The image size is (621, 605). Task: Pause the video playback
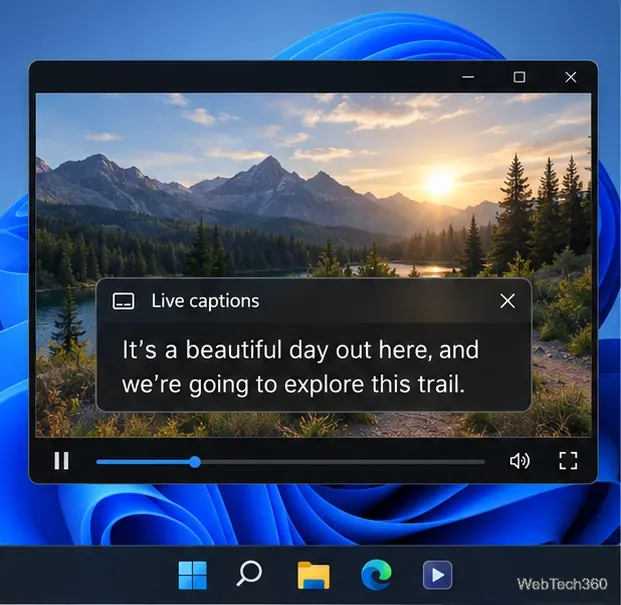61,461
